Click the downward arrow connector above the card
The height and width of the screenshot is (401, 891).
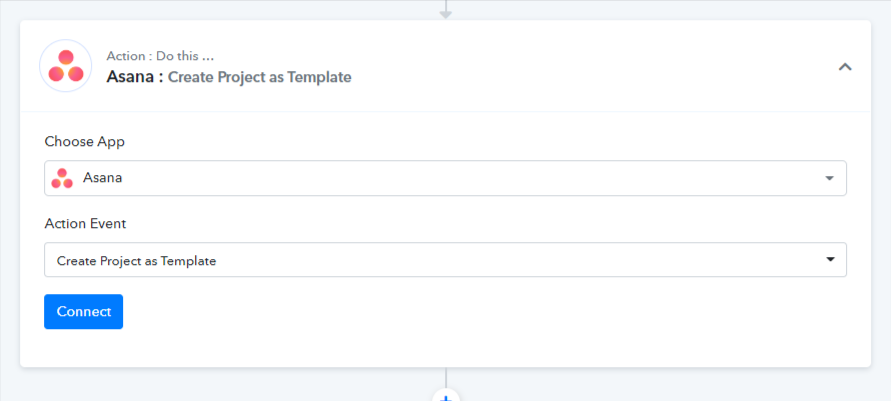(x=446, y=10)
